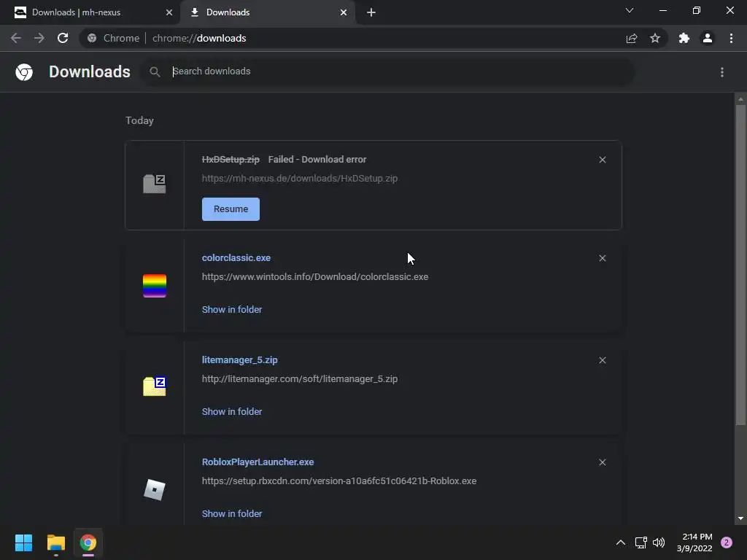
Task: Show litemanager_5.zip in folder
Action: [232, 411]
